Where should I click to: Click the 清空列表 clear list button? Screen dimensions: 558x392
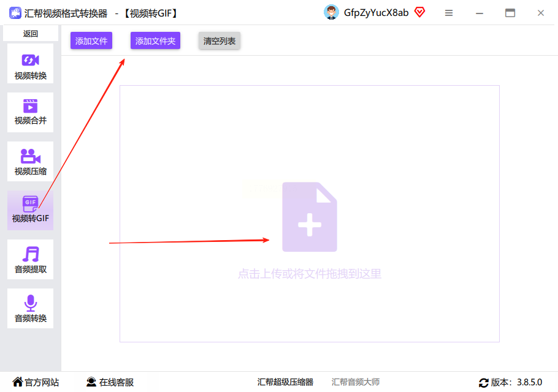click(220, 41)
